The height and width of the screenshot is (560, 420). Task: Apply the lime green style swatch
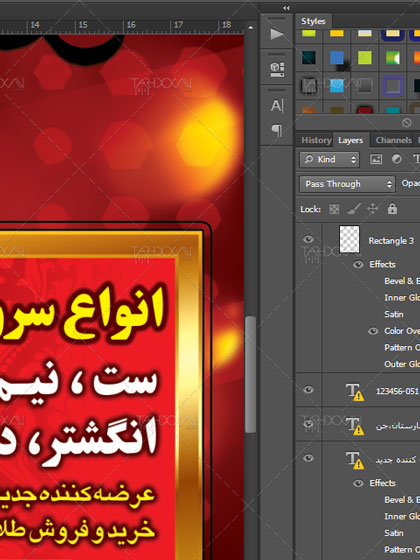(x=365, y=58)
